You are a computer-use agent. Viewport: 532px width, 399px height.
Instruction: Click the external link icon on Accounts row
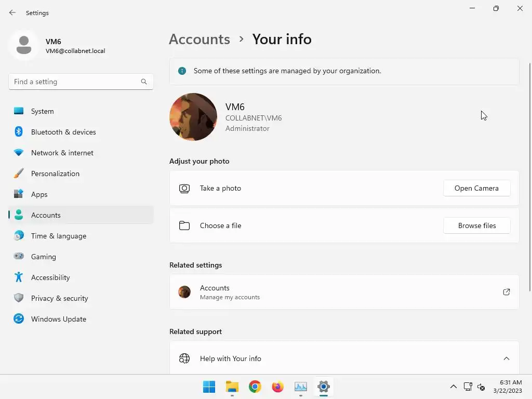click(x=506, y=292)
